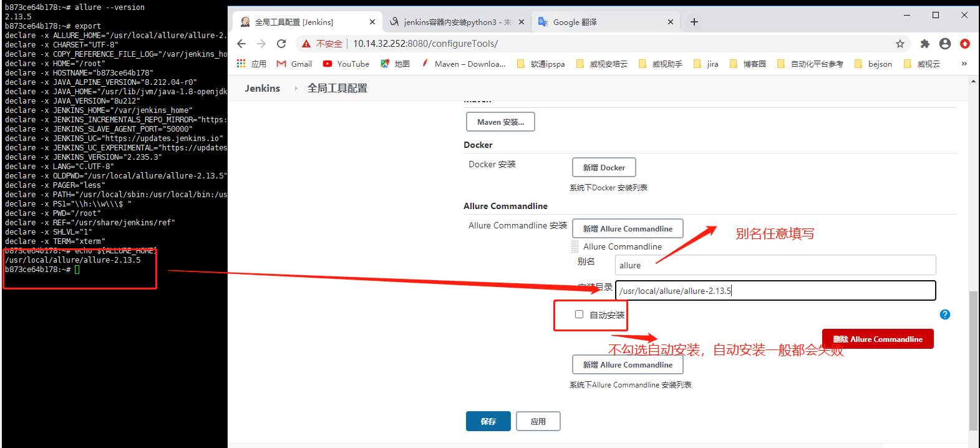
Task: Click the blue help icon beside 自动安装
Action: coord(945,314)
